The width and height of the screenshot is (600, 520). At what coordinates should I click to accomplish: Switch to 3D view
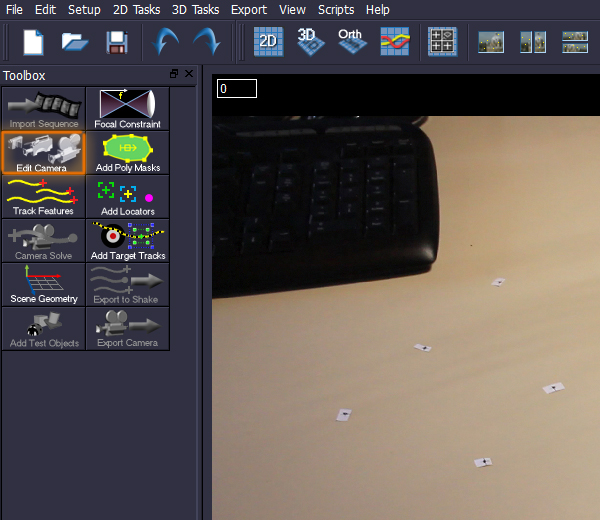pos(311,41)
